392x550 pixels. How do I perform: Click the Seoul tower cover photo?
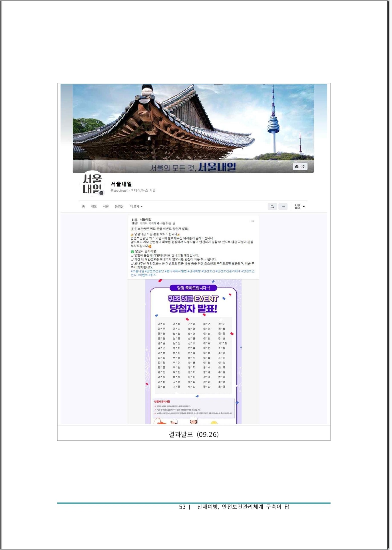coord(193,128)
